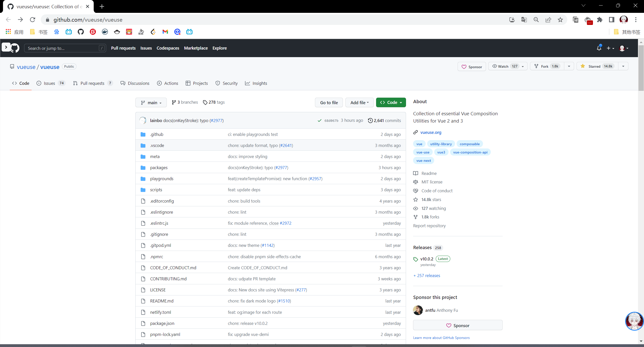Click the Go to file button

tap(329, 102)
